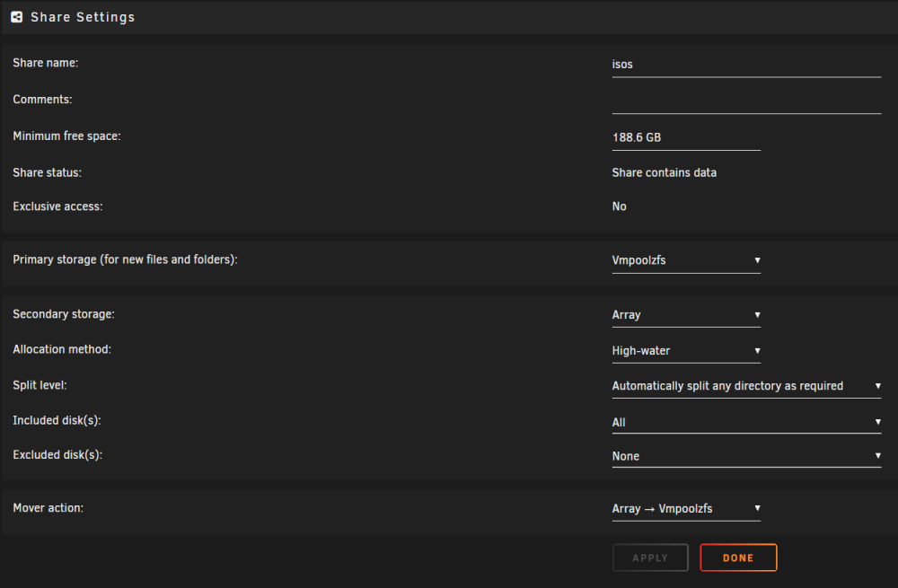Viewport: 898px width, 588px height.
Task: Open the Primary storage dropdown showing Vmpoolzfs
Action: [686, 260]
